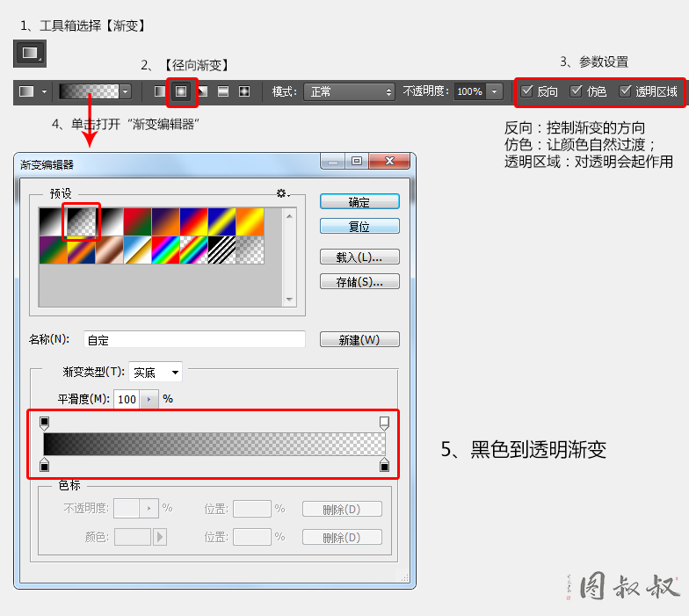Choose the black to white gradient preset

coord(53,221)
